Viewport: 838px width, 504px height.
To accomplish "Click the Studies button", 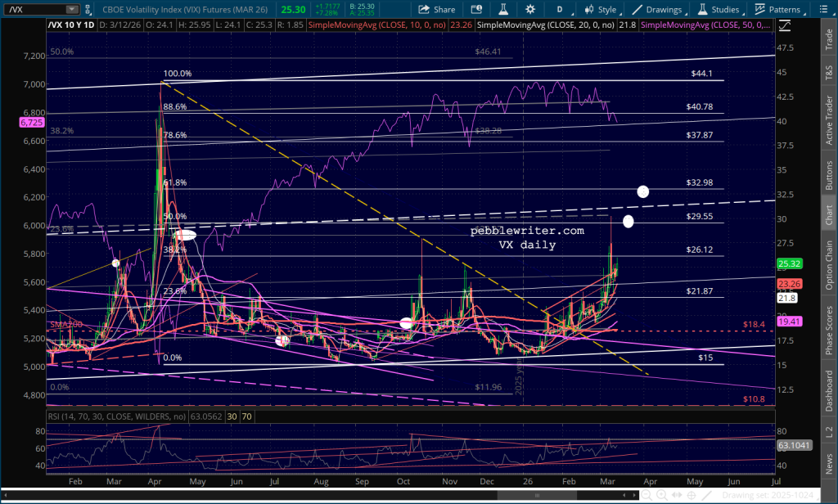I will tap(718, 10).
